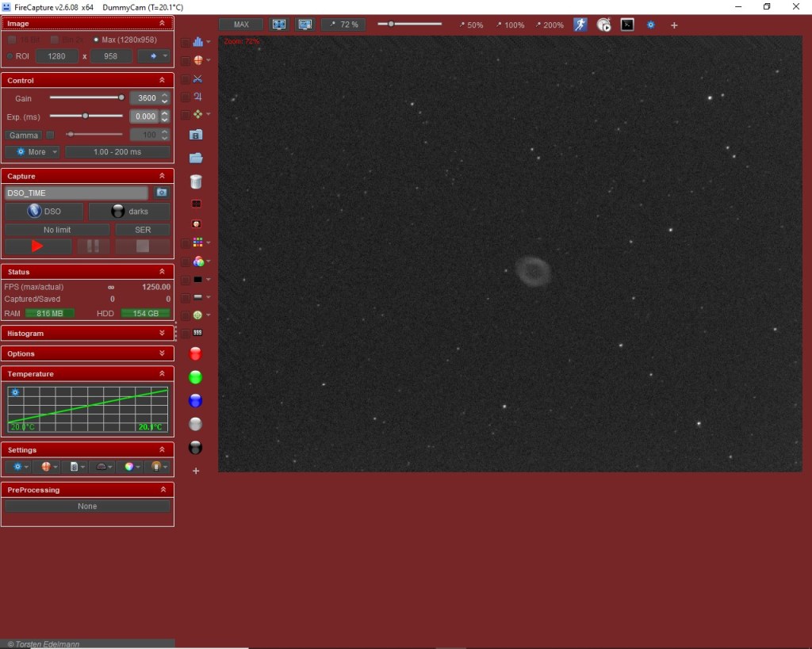The width and height of the screenshot is (812, 649).
Task: Enable the Gamma checkbox
Action: click(51, 135)
